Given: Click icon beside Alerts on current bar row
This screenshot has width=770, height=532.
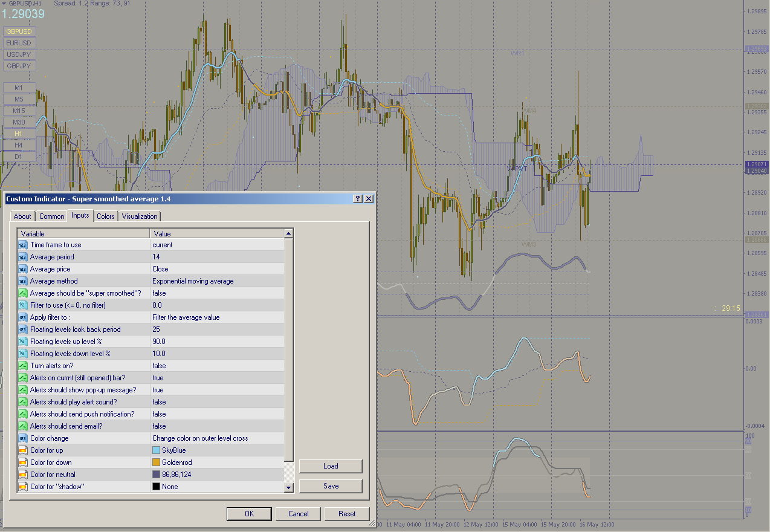Looking at the screenshot, I should [x=23, y=378].
